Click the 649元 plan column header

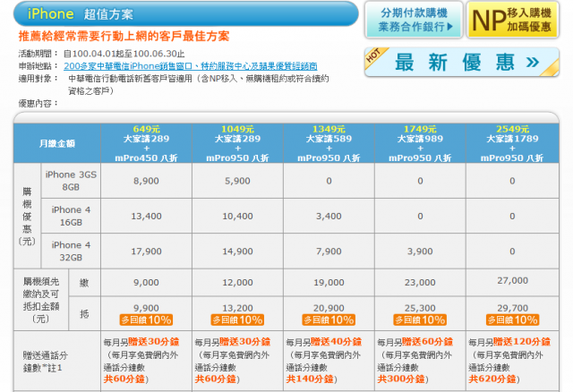click(x=146, y=143)
